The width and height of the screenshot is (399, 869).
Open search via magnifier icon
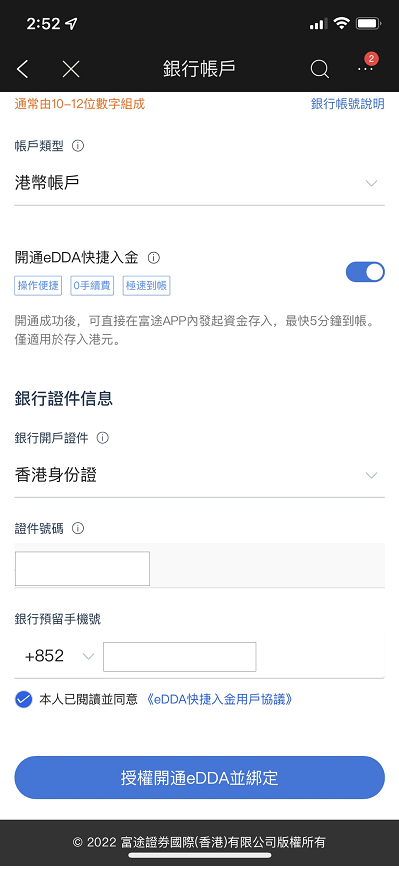320,69
